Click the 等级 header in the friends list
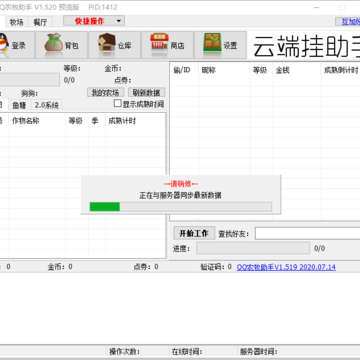Viewport: 360px width, 360px height. [x=260, y=70]
